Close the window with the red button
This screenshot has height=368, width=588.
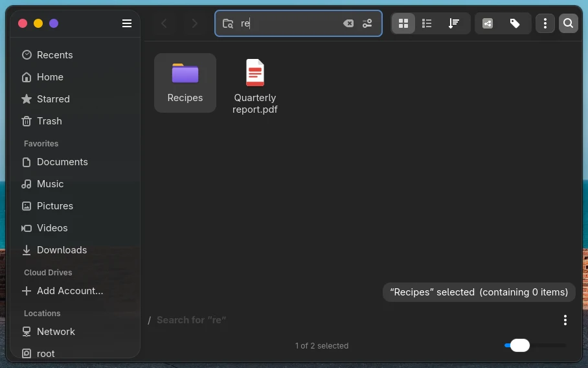click(23, 23)
